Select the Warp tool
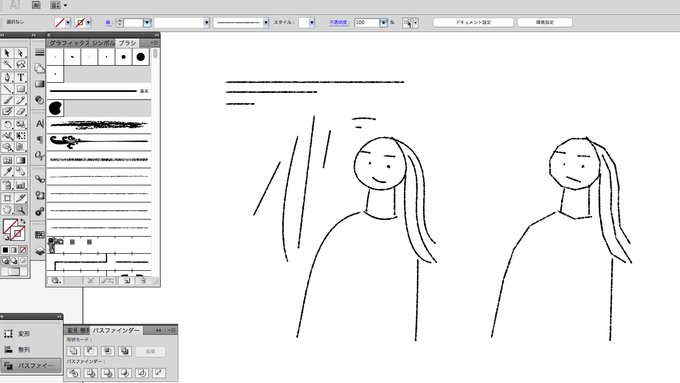This screenshot has width=680, height=383. pyautogui.click(x=7, y=136)
